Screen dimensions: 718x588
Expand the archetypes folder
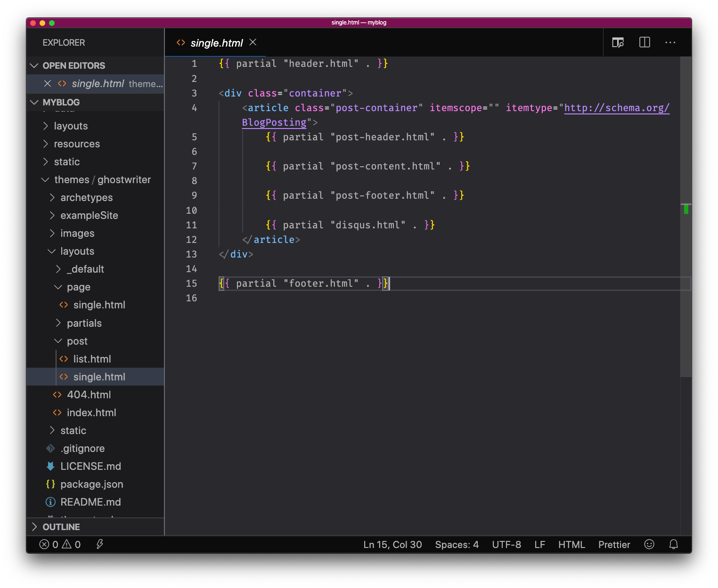click(x=86, y=197)
